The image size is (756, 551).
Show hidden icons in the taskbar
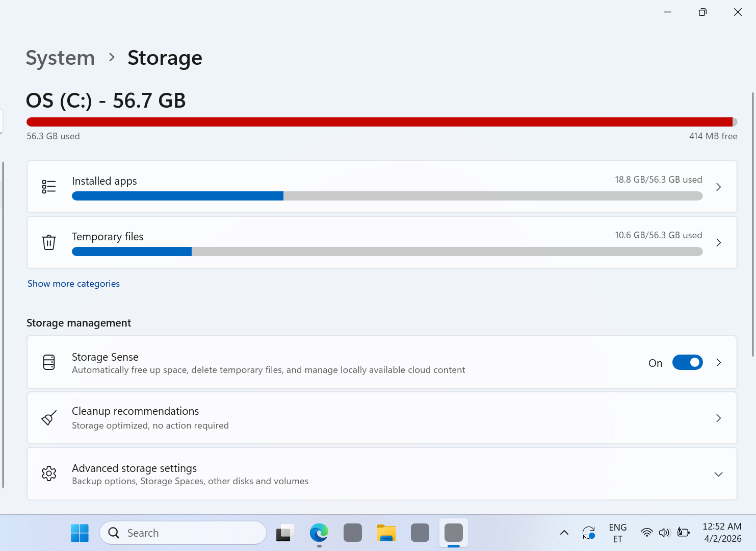(x=564, y=532)
